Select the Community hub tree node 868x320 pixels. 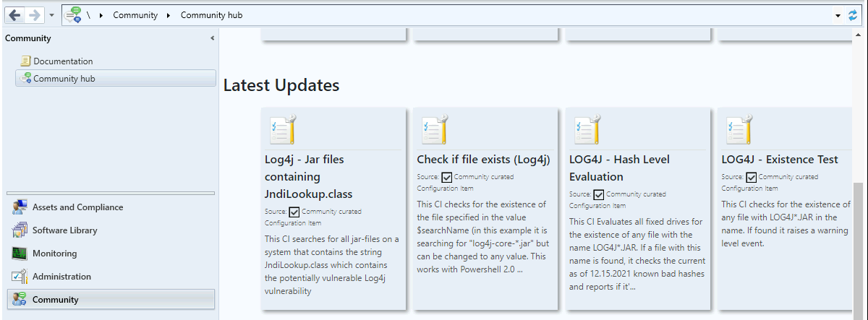[x=116, y=79]
